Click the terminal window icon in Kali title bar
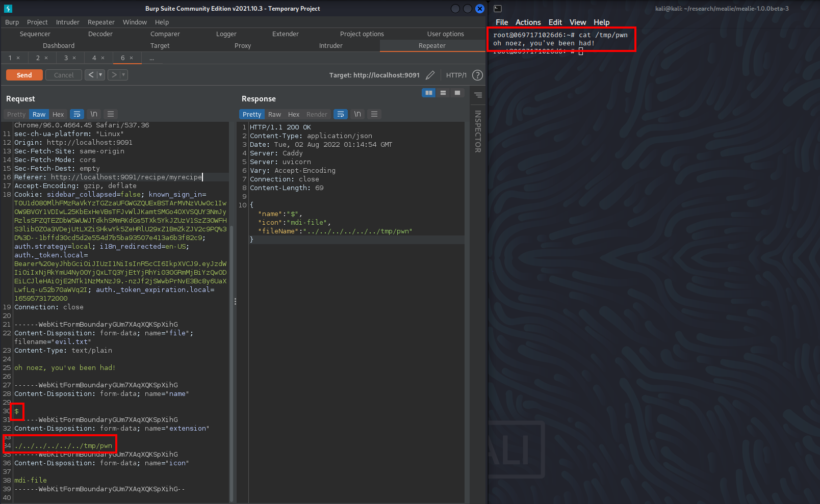The height and width of the screenshot is (504, 820). click(498, 9)
